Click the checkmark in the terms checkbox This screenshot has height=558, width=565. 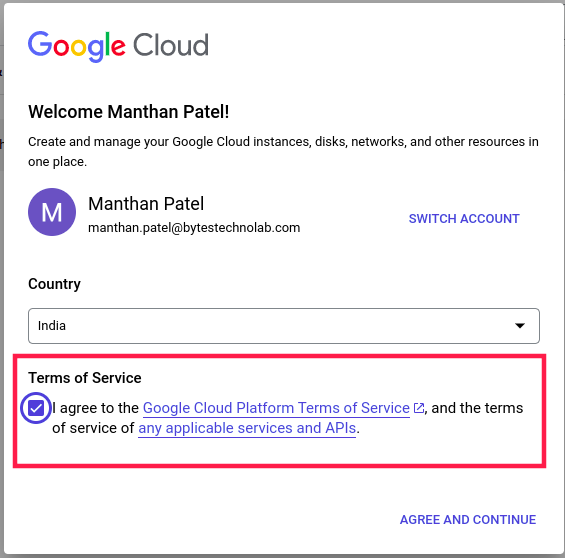click(36, 408)
